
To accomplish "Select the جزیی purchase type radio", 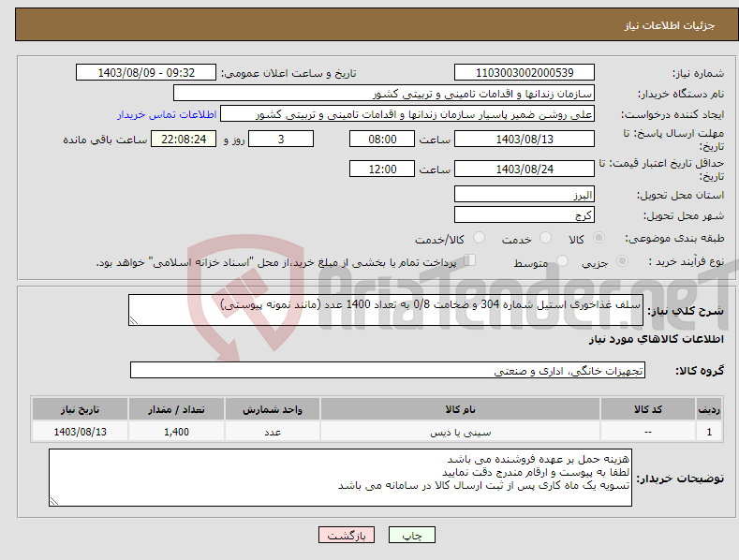I will [622, 261].
